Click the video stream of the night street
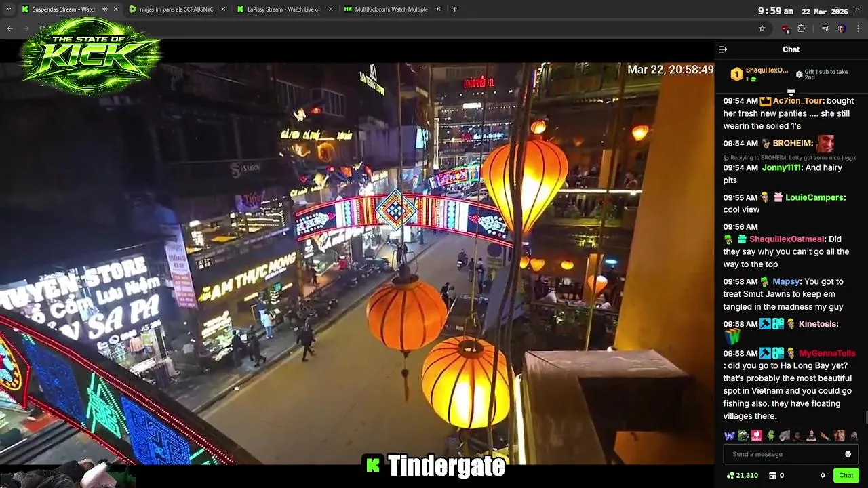868x488 pixels. coord(357,264)
